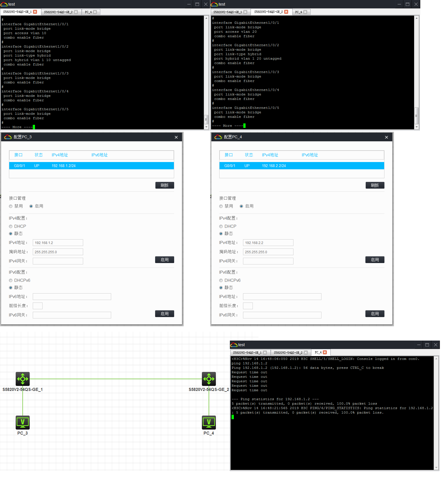Choose DHCP for IPv4 in PC_4 dialog
Screen dimensions: 448x483
pyautogui.click(x=221, y=226)
